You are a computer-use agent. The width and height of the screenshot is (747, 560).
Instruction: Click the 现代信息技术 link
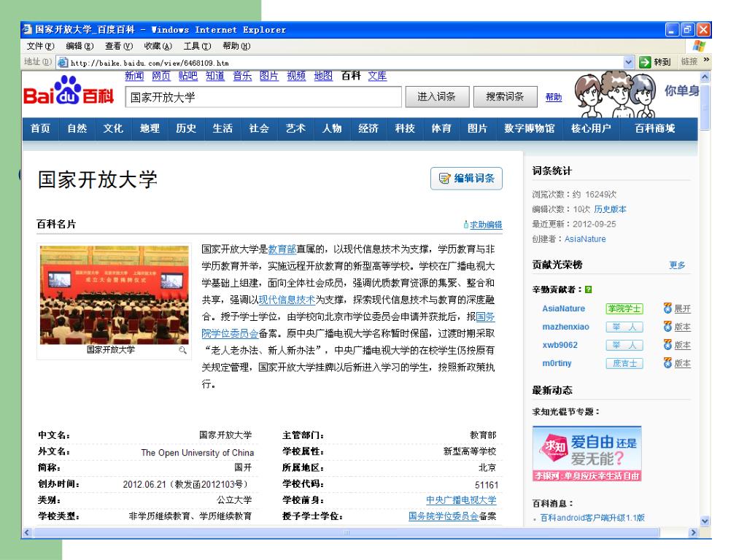287,300
